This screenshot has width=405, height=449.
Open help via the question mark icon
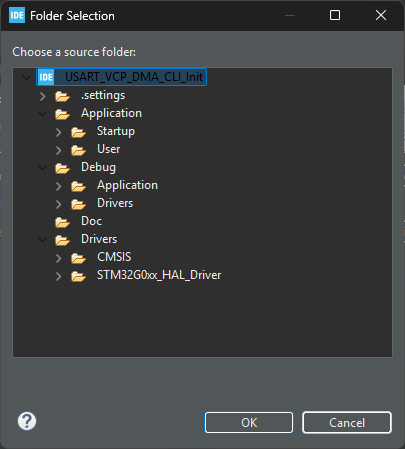(x=27, y=421)
